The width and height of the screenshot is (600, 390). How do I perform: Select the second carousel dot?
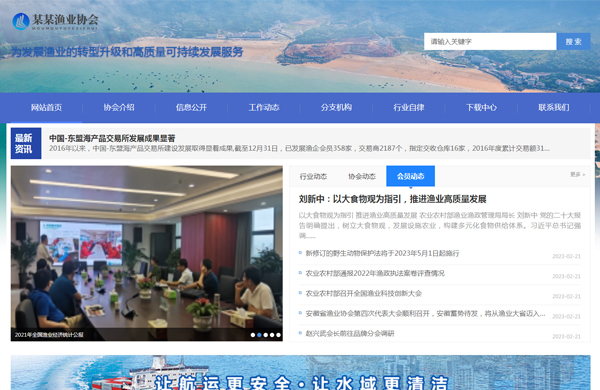pos(259,335)
